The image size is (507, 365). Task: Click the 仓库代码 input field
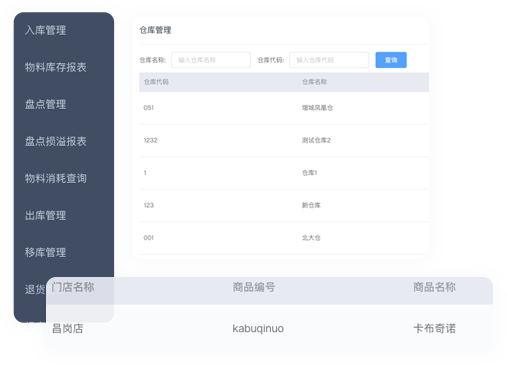[x=329, y=60]
